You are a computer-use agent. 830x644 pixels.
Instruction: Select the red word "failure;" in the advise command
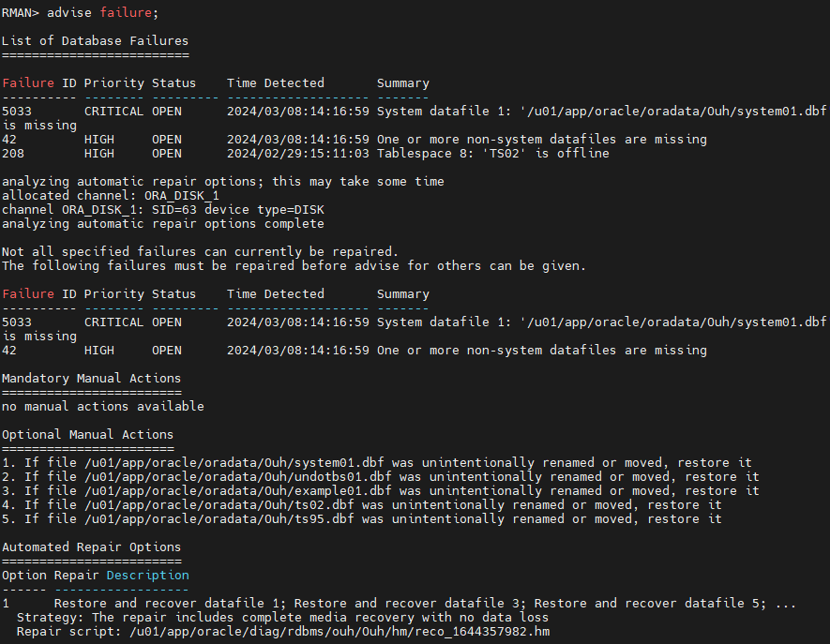pyautogui.click(x=129, y=13)
